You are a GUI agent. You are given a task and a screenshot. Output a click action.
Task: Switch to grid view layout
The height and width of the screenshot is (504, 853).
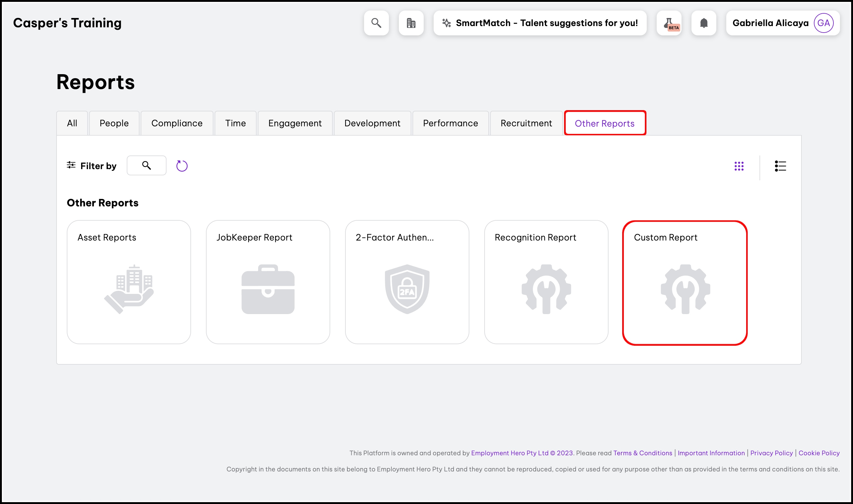[x=739, y=166]
